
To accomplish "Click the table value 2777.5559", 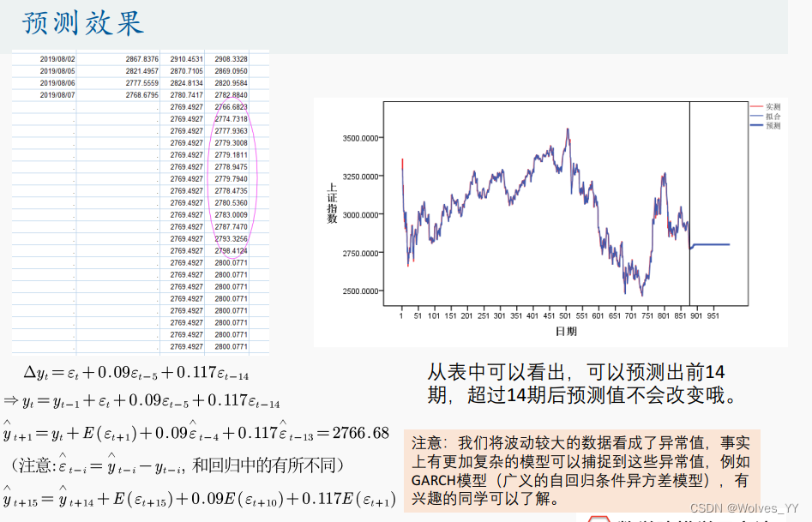I will [x=141, y=83].
